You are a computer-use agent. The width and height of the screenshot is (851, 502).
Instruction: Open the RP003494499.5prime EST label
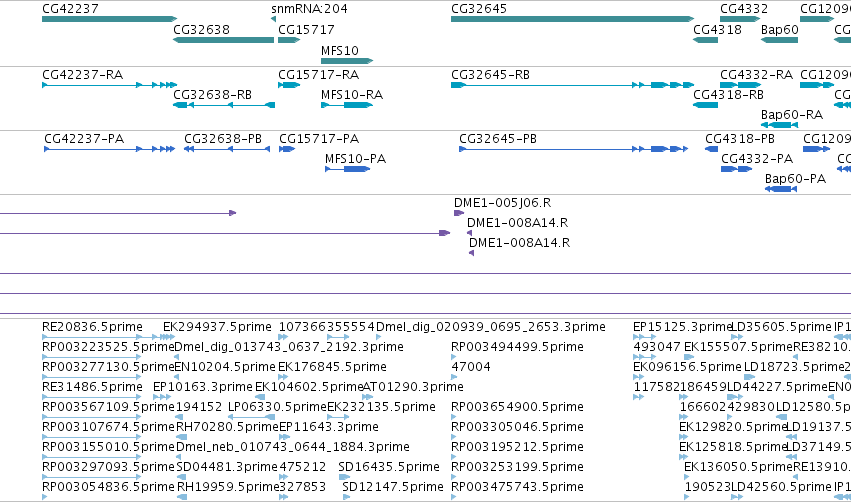coord(517,347)
